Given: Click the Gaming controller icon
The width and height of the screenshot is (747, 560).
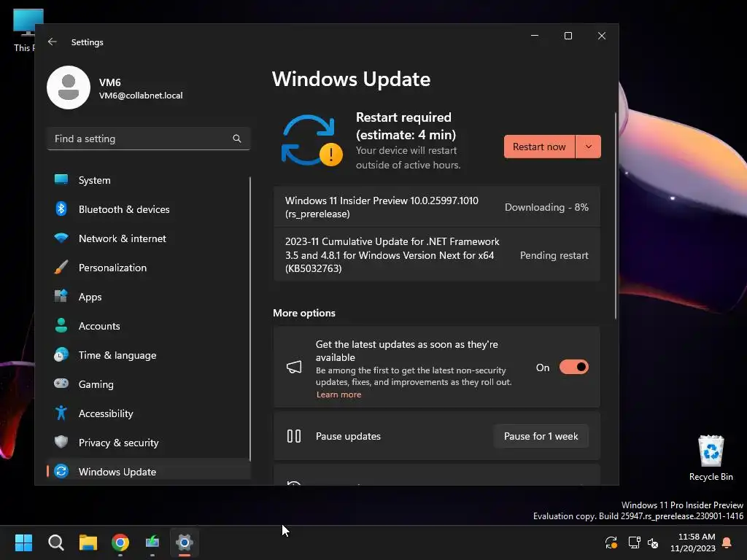Looking at the screenshot, I should pyautogui.click(x=61, y=384).
